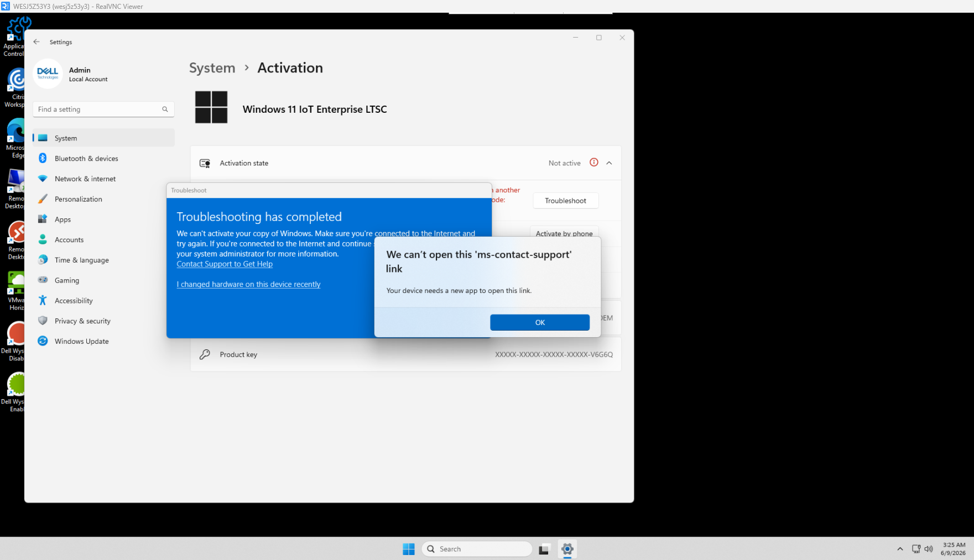Image resolution: width=974 pixels, height=560 pixels.
Task: Open Network & internet settings
Action: (103, 179)
